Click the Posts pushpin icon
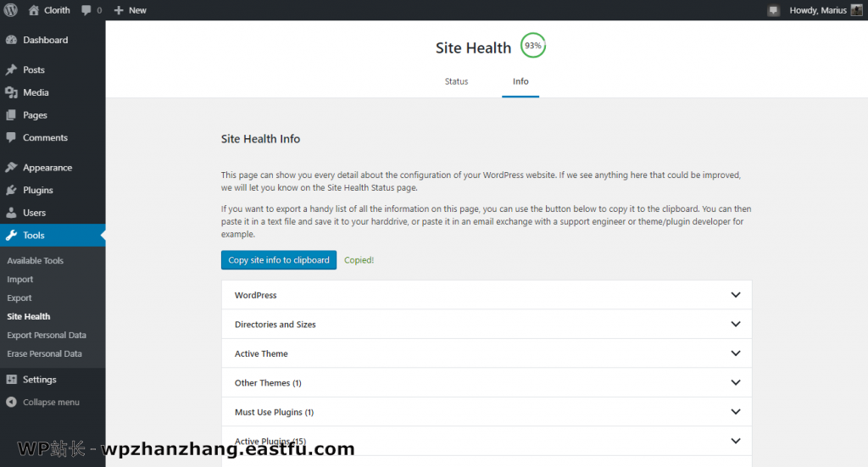 click(11, 69)
